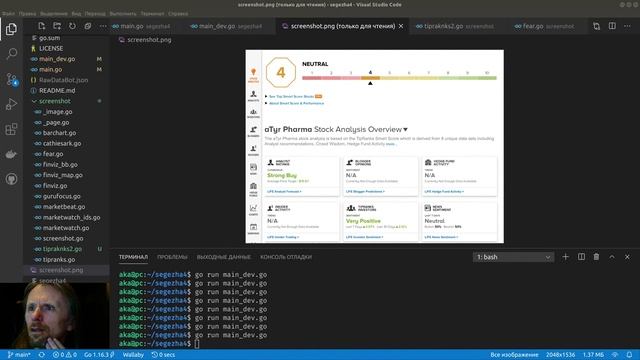This screenshot has width=640, height=360.
Task: Select the ВЫХОДНЫЕ ДАННЫЕ panel tab
Action: (224, 257)
